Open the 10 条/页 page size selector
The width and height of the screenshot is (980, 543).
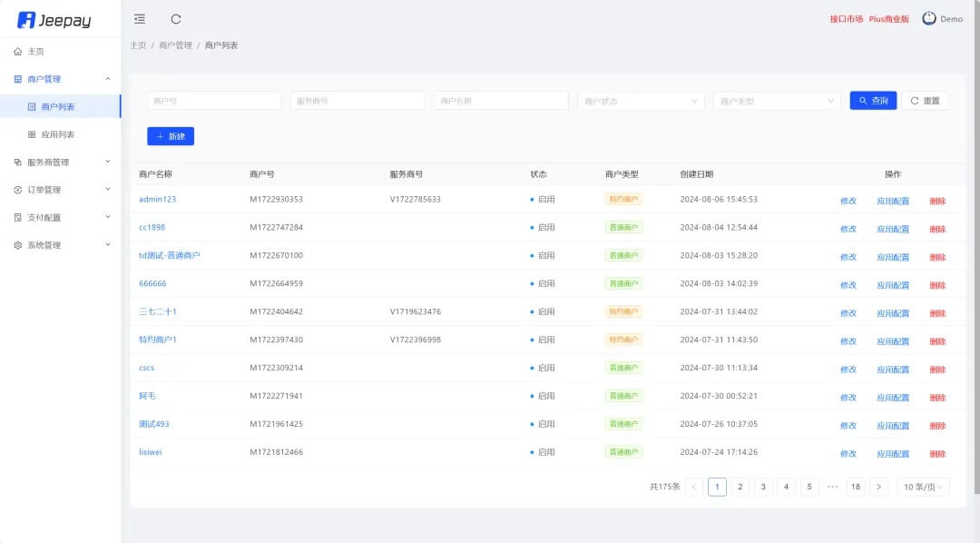(923, 487)
